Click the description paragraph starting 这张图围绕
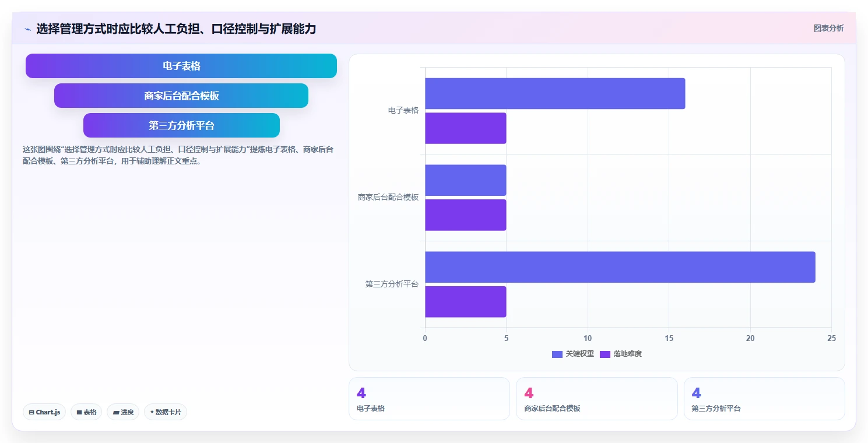Image resolution: width=868 pixels, height=443 pixels. coord(178,156)
